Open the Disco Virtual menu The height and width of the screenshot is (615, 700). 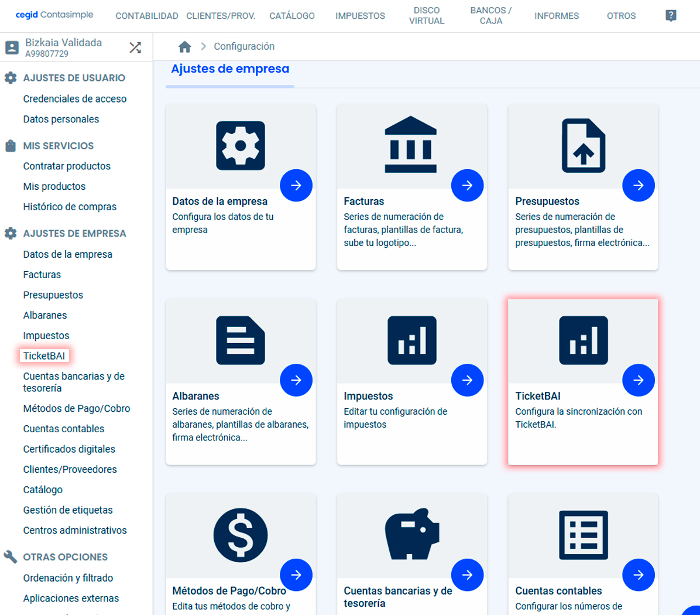tap(427, 16)
